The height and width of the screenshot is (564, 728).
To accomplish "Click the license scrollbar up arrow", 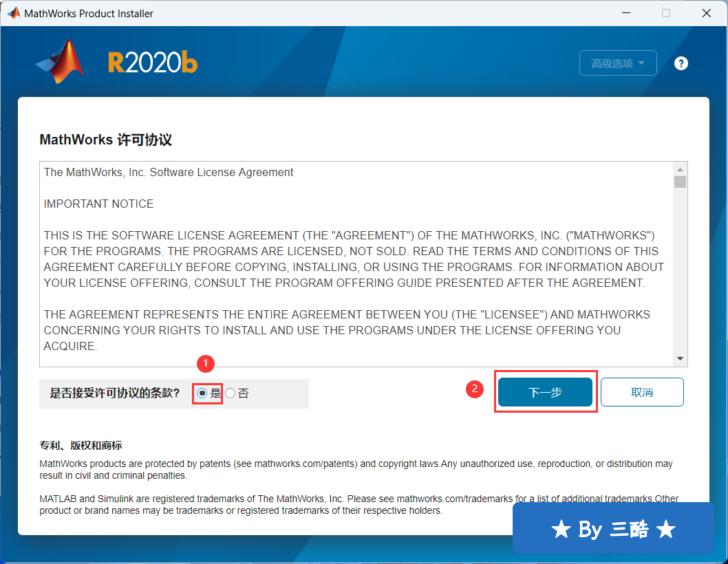I will click(x=681, y=169).
